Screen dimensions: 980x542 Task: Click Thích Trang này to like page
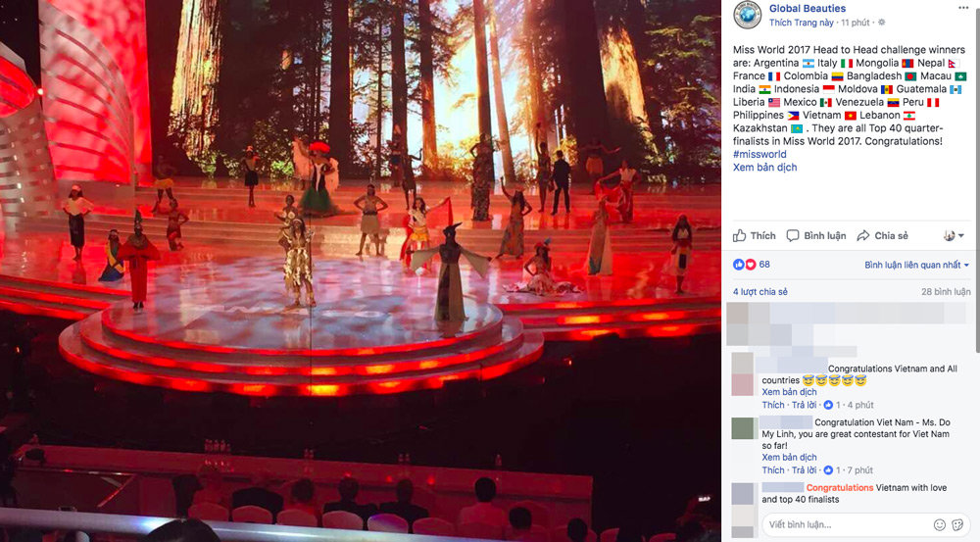tap(802, 23)
